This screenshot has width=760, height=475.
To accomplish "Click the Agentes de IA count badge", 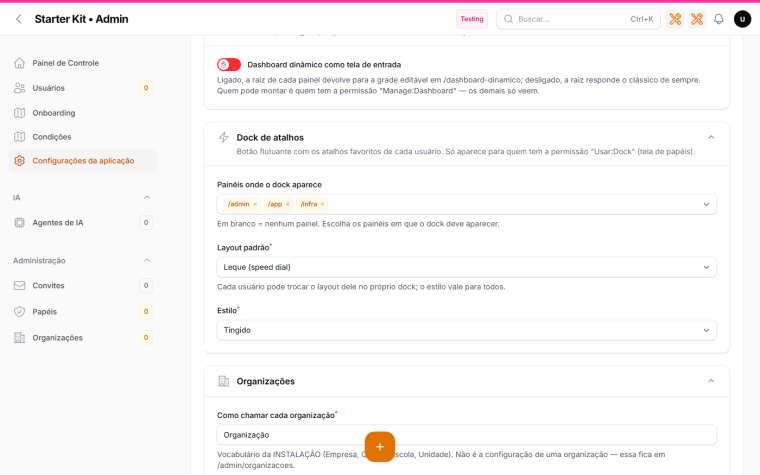I will (146, 222).
